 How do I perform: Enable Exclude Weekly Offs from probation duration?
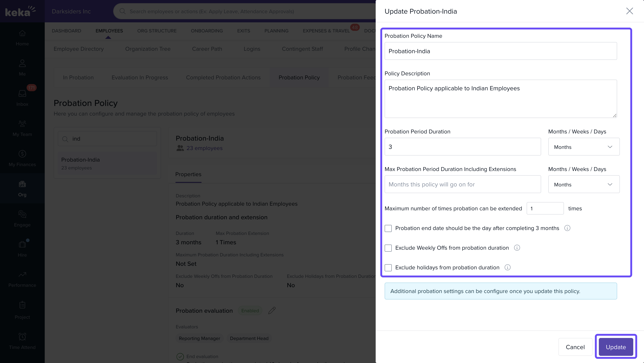tap(388, 248)
